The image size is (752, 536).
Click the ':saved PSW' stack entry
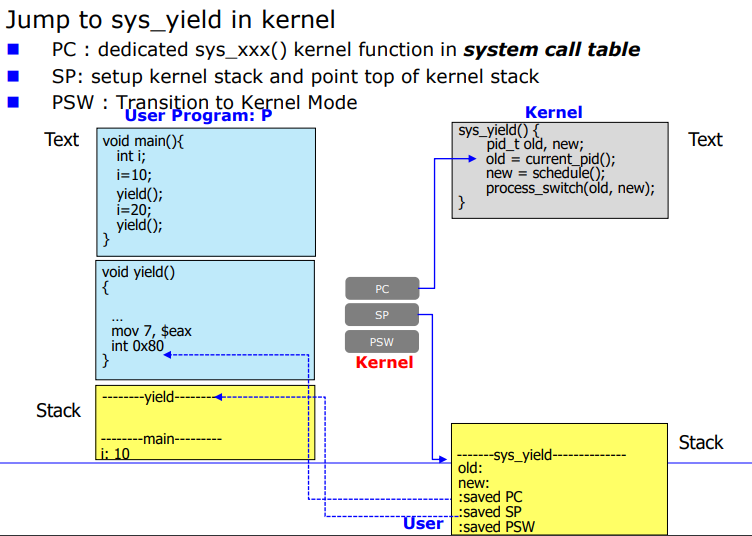point(496,527)
